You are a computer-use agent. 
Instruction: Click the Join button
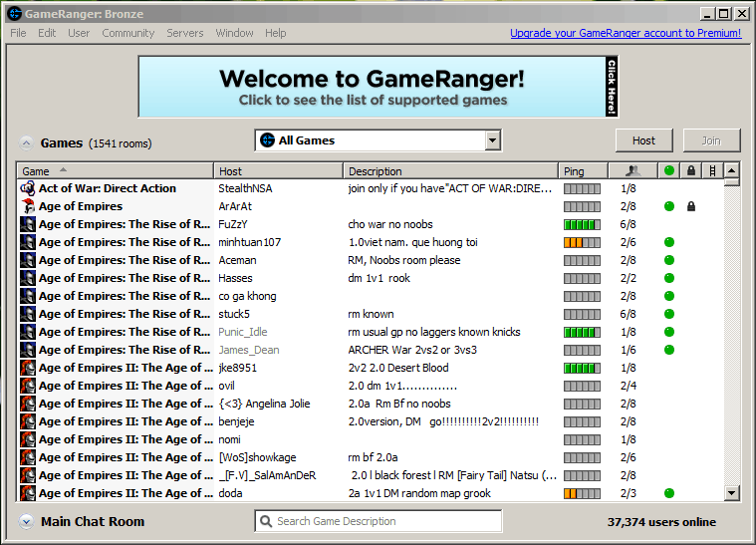(x=711, y=140)
